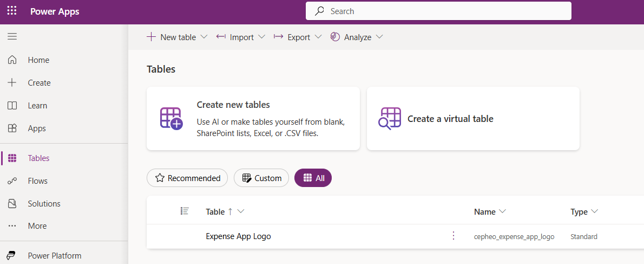The width and height of the screenshot is (644, 264).
Task: Click the Create a virtual table icon
Action: [x=390, y=118]
